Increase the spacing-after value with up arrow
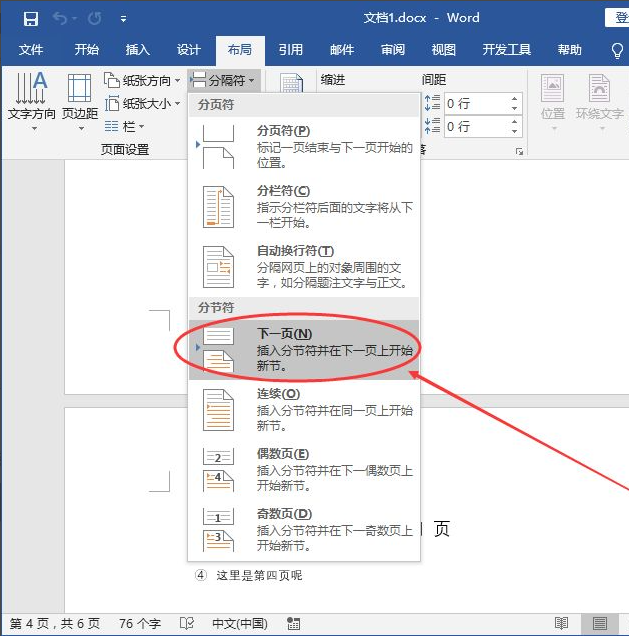The height and width of the screenshot is (636, 629). tap(514, 121)
